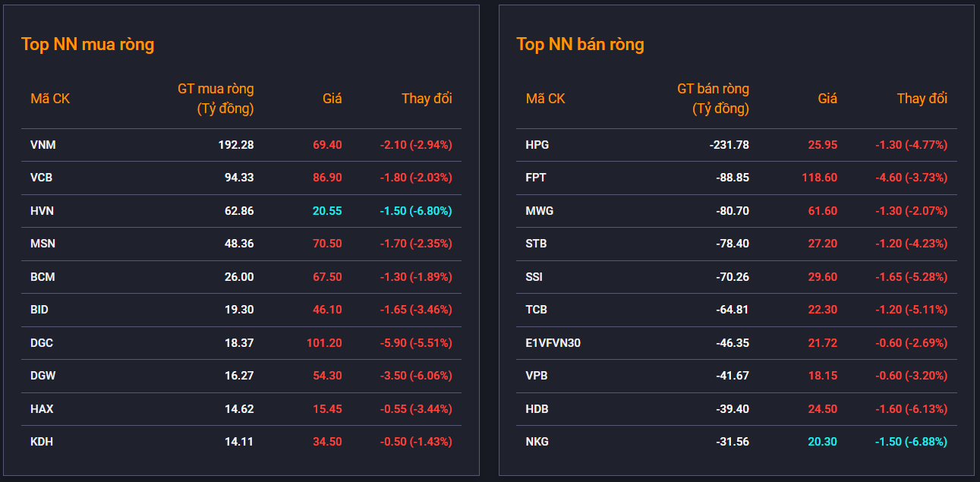
Task: Click KDH price 34.50
Action: coord(327,442)
